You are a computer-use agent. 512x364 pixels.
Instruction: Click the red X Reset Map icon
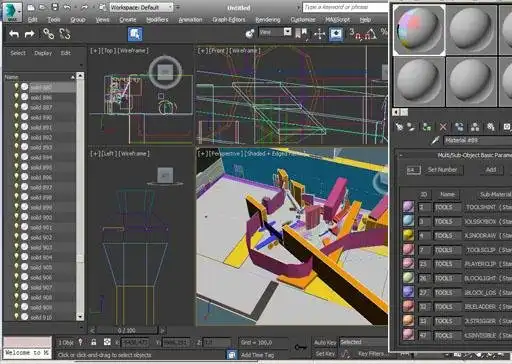(x=443, y=127)
